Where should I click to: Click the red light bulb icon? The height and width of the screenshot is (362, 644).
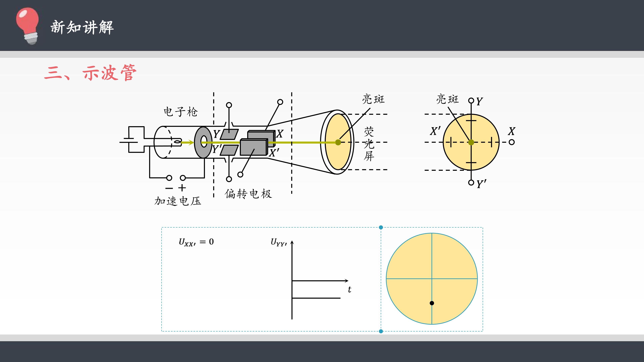point(28,26)
